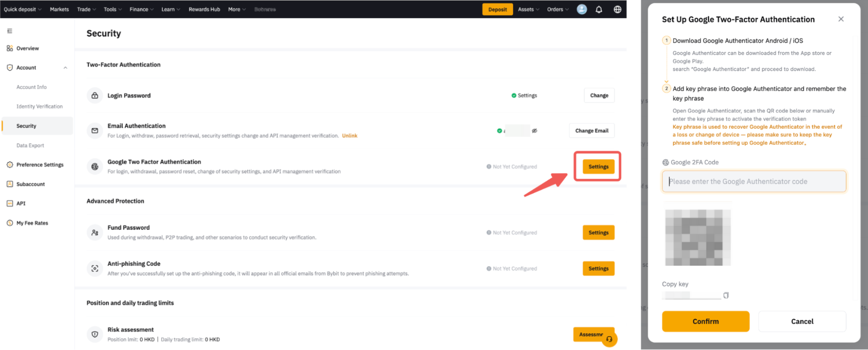Open the Assets dropdown
This screenshot has height=350, width=868.
[x=528, y=9]
